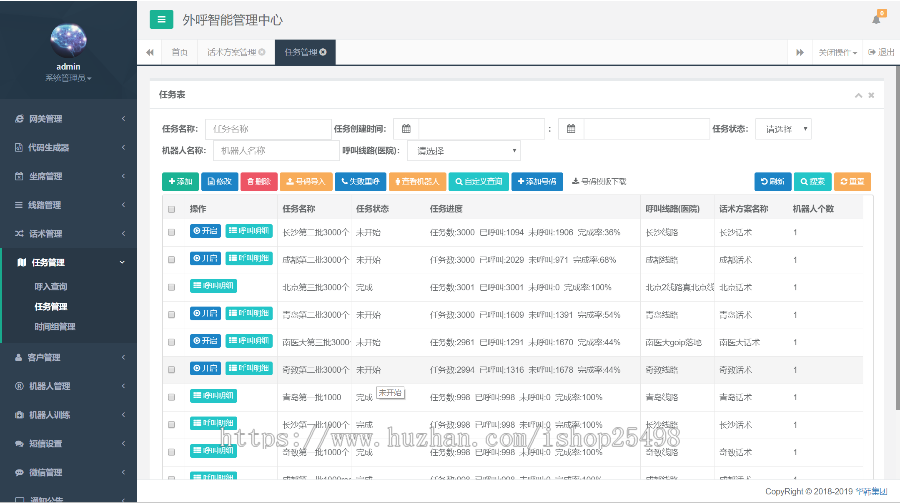Image resolution: width=900 pixels, height=504 pixels.
Task: Toggle the select-all checkbox in table header
Action: point(171,209)
